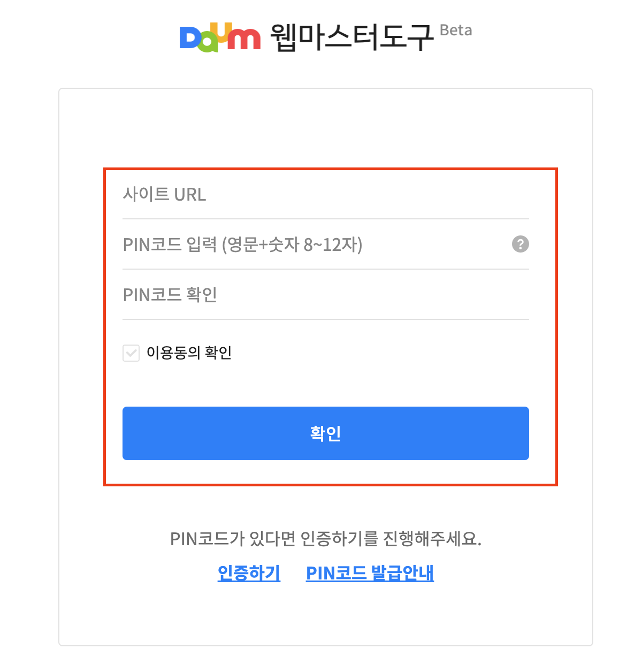
Task: Click the Beta label beside the title
Action: click(456, 30)
